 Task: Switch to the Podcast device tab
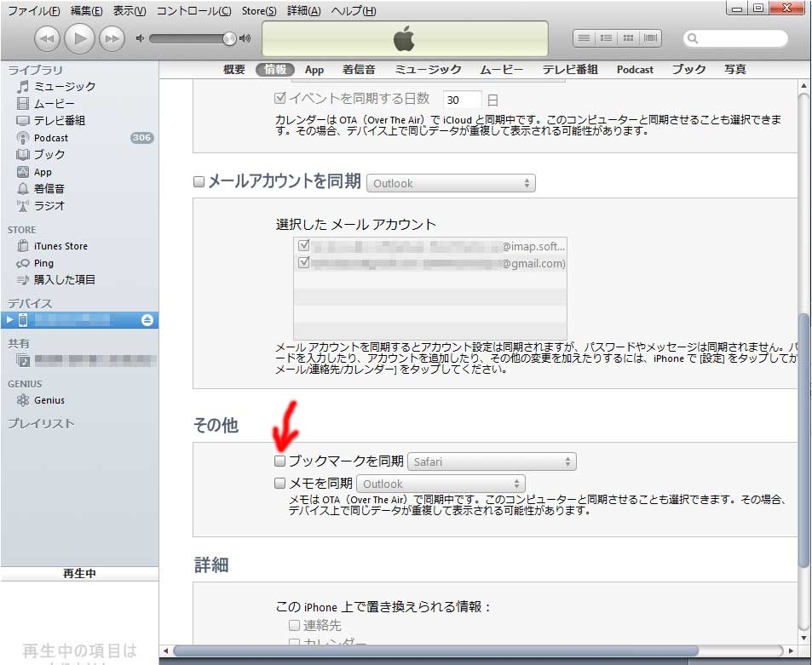(635, 69)
